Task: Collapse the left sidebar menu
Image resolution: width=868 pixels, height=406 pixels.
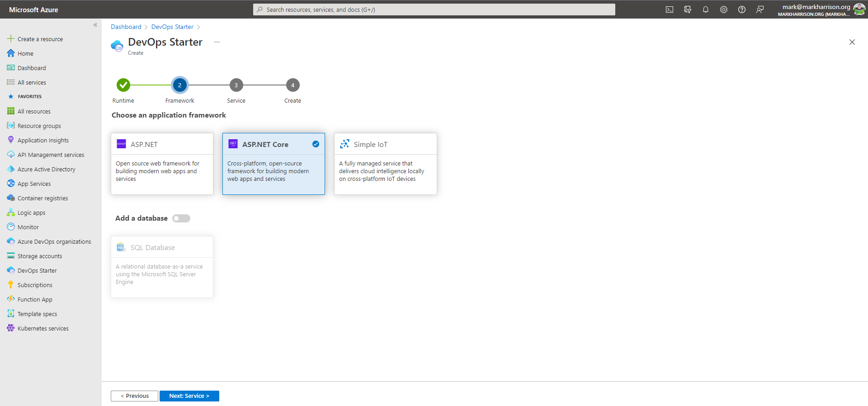Action: [95, 25]
